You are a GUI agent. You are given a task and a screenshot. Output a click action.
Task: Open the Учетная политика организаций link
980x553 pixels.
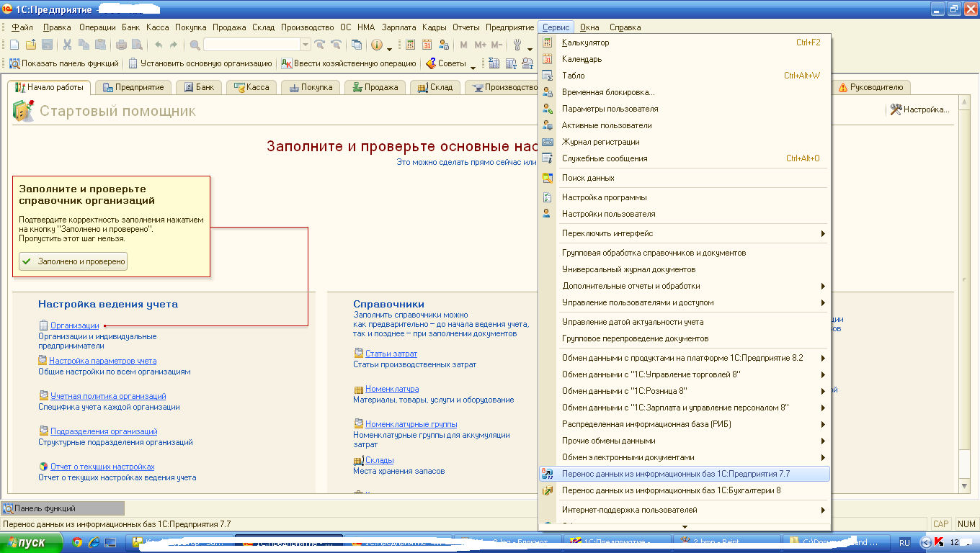(x=108, y=396)
